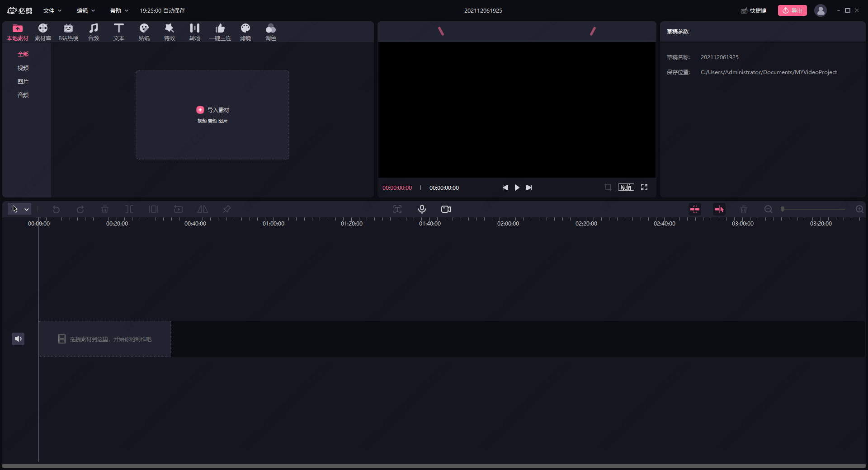Click the 草稿参数 panel header
Image resolution: width=868 pixels, height=470 pixels.
coord(678,32)
